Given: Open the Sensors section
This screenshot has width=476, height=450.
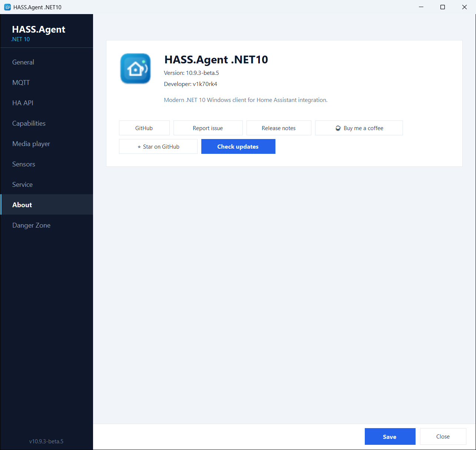Looking at the screenshot, I should click(47, 164).
